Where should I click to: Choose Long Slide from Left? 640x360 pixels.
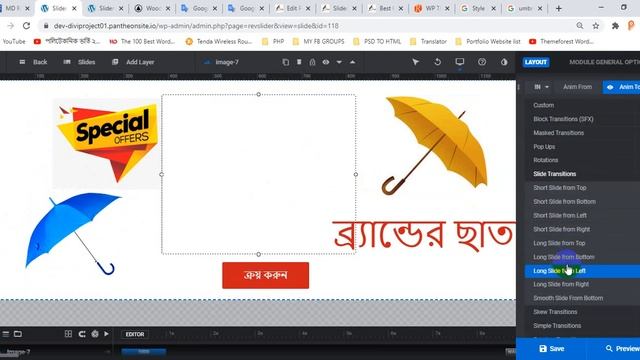[x=582, y=271]
